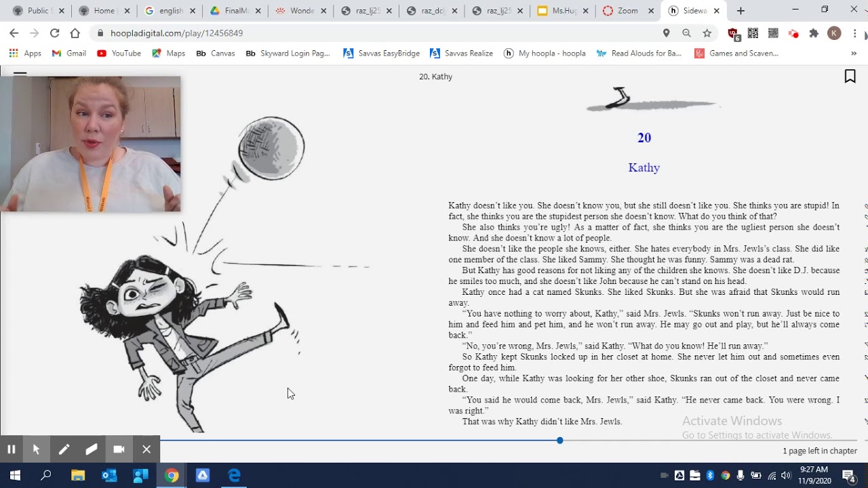Screen dimensions: 868x488
Task: Select the pen drawing tool in recorder toolbar
Action: (x=64, y=449)
